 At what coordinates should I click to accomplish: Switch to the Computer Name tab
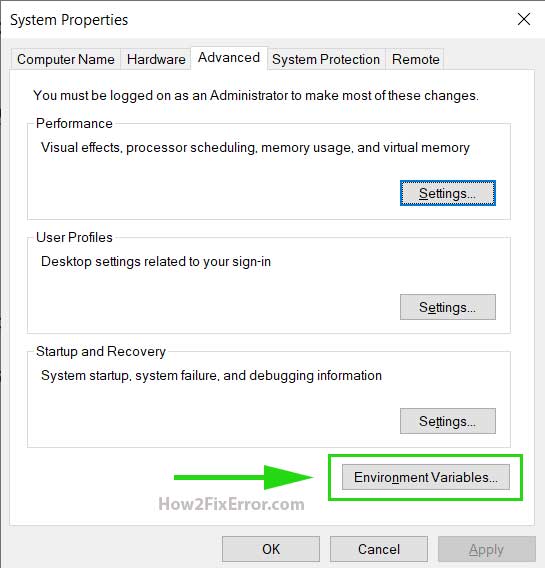[x=66, y=59]
